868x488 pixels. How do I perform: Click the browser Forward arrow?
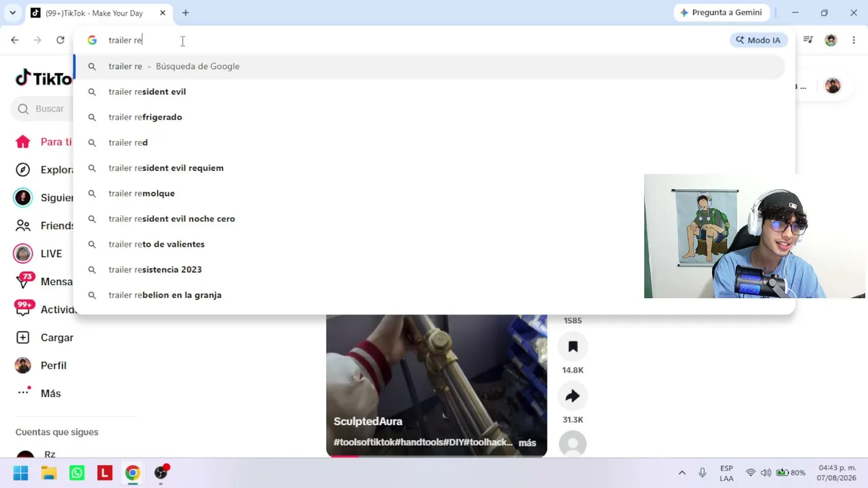(37, 40)
